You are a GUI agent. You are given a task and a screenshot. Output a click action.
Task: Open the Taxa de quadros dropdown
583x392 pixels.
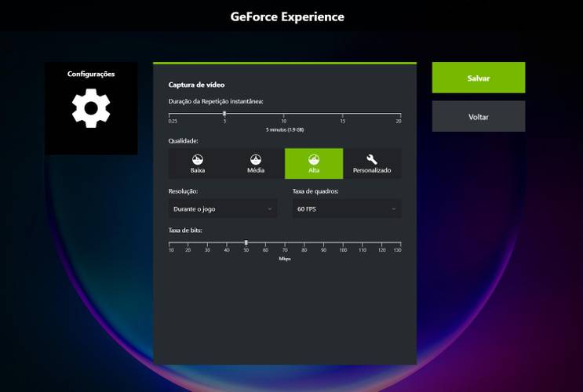click(x=347, y=209)
